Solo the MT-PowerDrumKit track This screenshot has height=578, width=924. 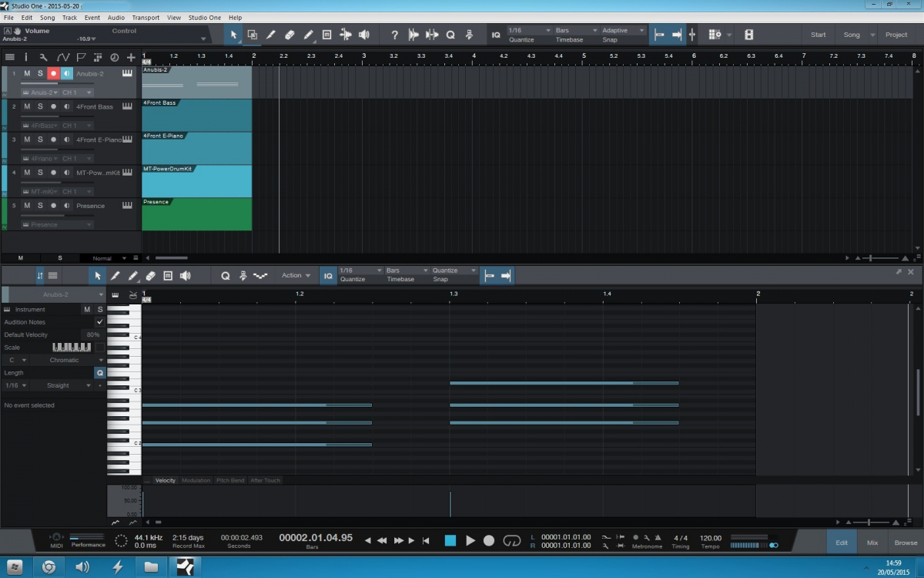[40, 173]
